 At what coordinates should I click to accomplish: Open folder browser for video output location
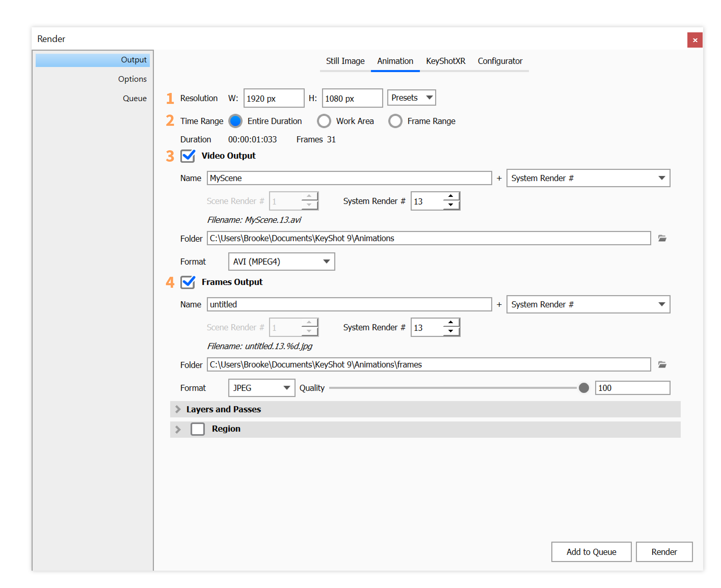click(x=662, y=238)
